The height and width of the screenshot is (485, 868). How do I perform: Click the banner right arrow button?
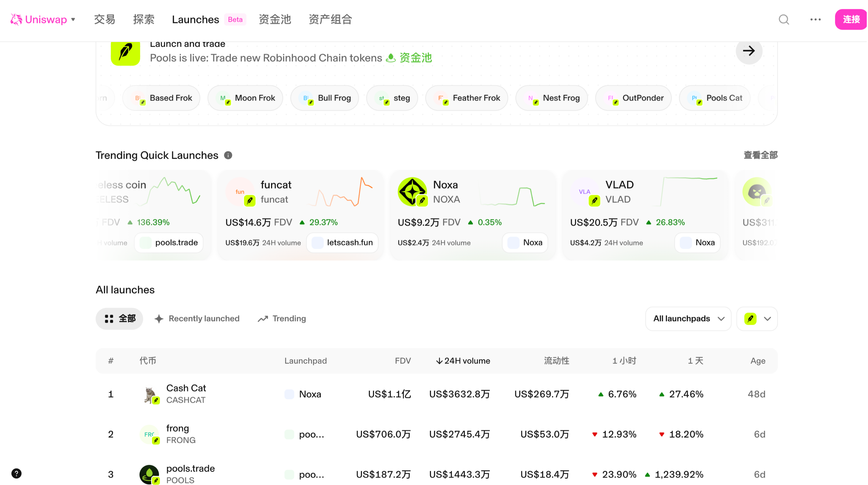coord(750,51)
